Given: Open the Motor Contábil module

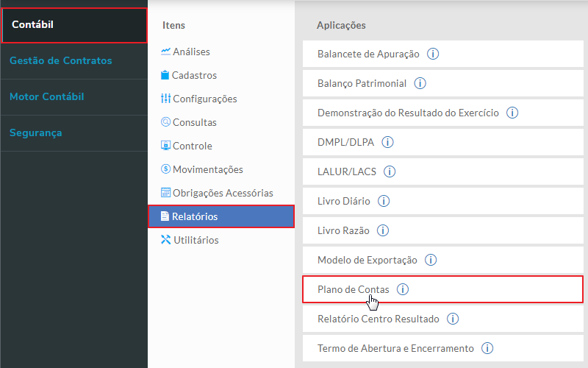Looking at the screenshot, I should pyautogui.click(x=47, y=96).
